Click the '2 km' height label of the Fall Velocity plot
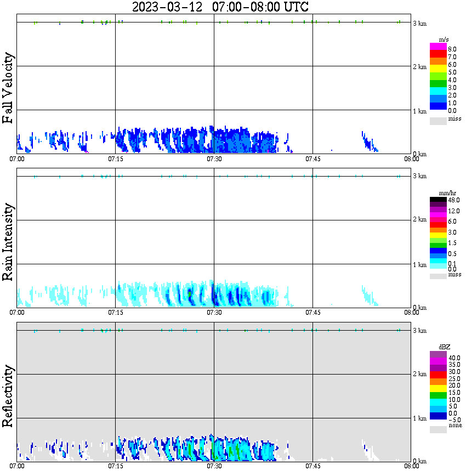The image size is (466, 476). click(x=419, y=67)
